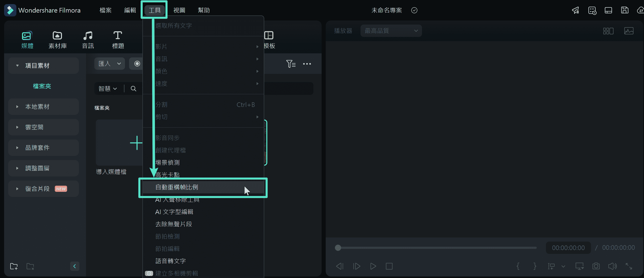Expand the 音訊 submenu in tools menu

(203, 59)
